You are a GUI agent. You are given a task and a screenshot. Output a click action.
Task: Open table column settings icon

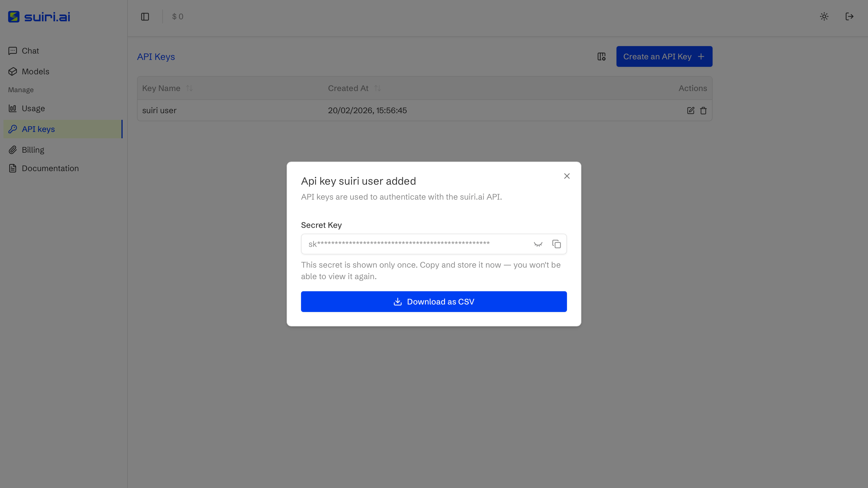pyautogui.click(x=601, y=57)
